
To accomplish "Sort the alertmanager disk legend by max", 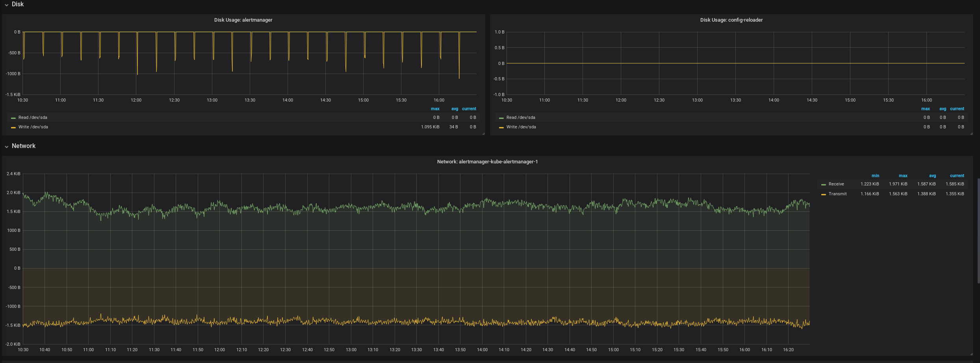I will (435, 109).
